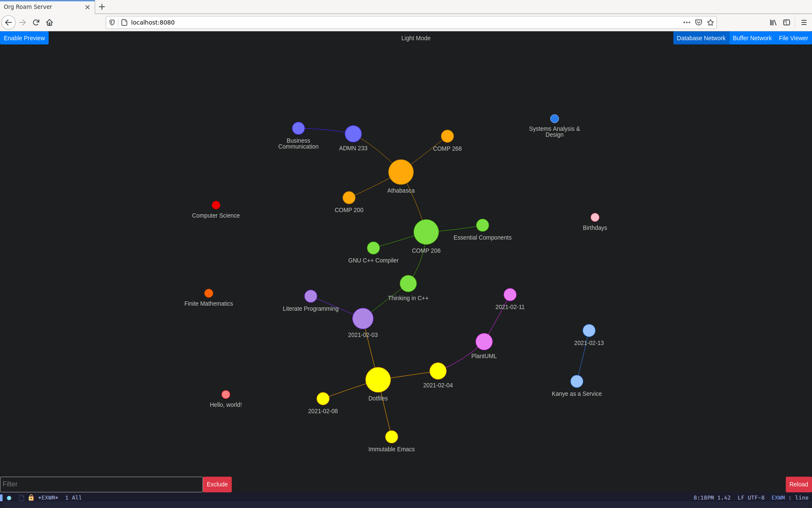Click the Exclude filter button
This screenshot has width=812, height=508.
[x=217, y=484]
